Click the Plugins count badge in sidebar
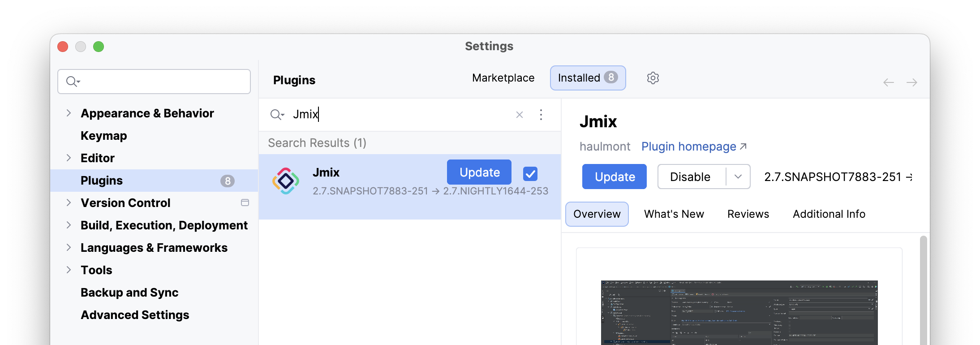 pyautogui.click(x=228, y=181)
